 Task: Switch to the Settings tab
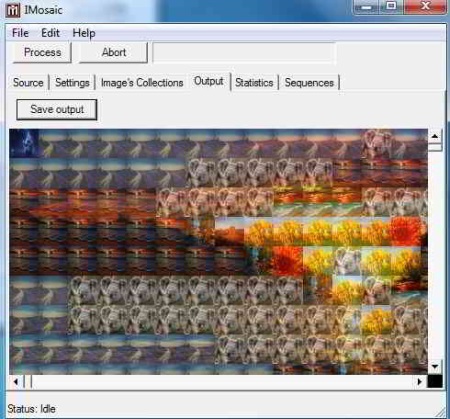[72, 82]
